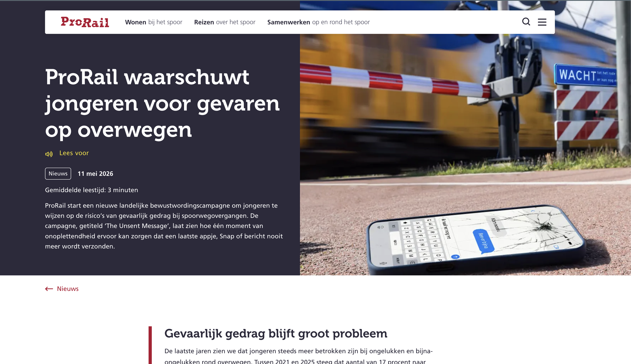631x364 pixels.
Task: Click the speaker read-aloud icon
Action: (x=49, y=154)
